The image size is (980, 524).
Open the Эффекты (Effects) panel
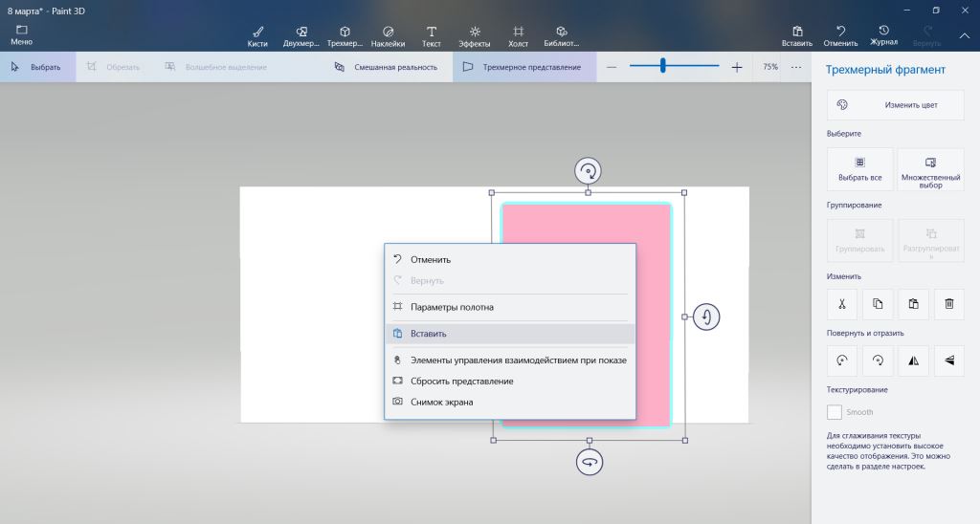(474, 36)
